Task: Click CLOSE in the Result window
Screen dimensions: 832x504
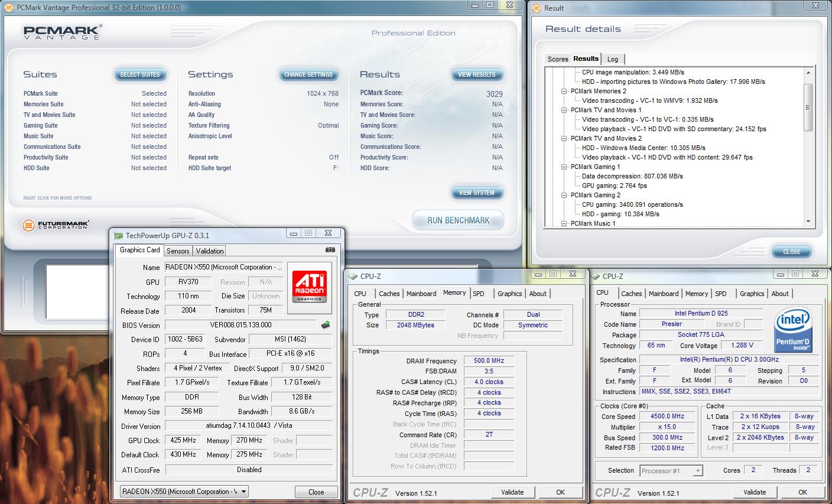Action: (x=792, y=252)
